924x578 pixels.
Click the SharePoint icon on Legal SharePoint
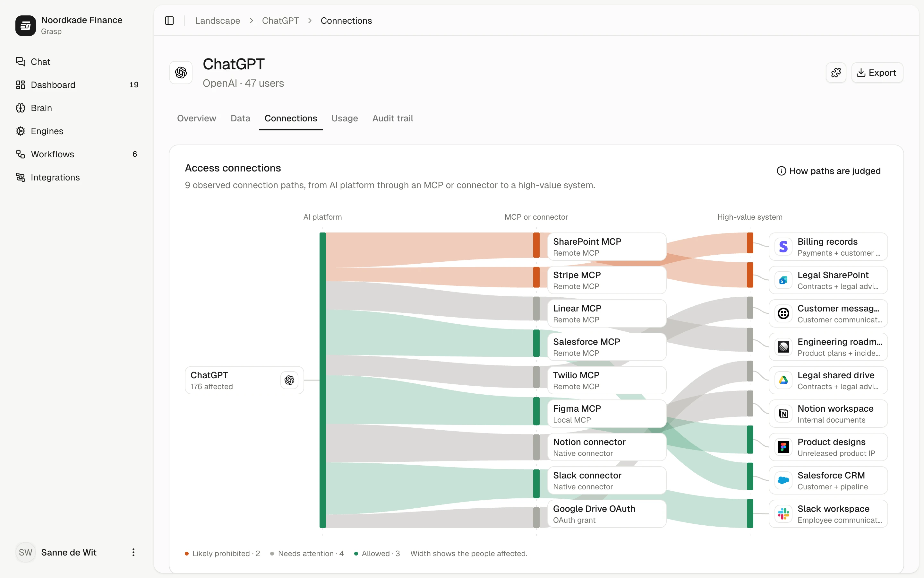pos(783,280)
